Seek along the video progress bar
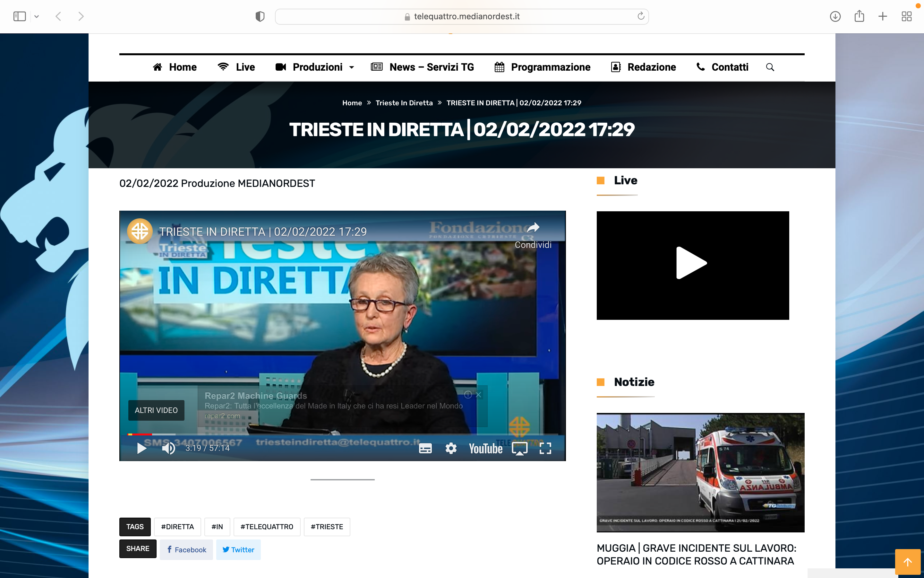This screenshot has height=578, width=924. 343,434
